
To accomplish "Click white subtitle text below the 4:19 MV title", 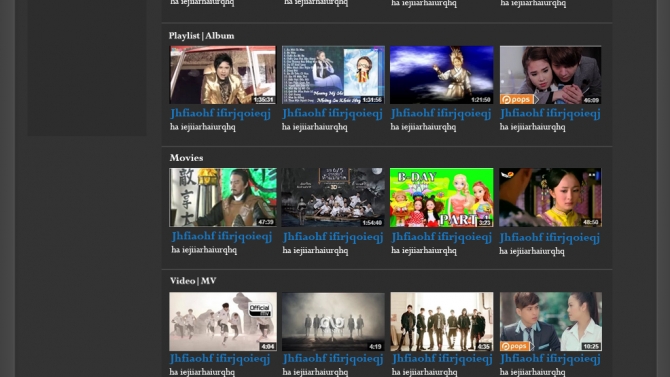I will (315, 372).
